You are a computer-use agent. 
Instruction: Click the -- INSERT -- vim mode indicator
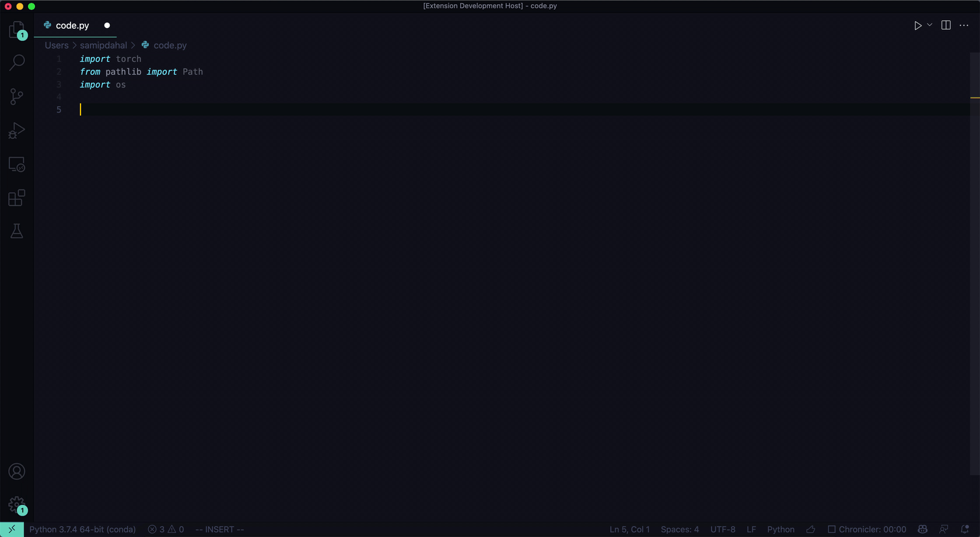(220, 529)
